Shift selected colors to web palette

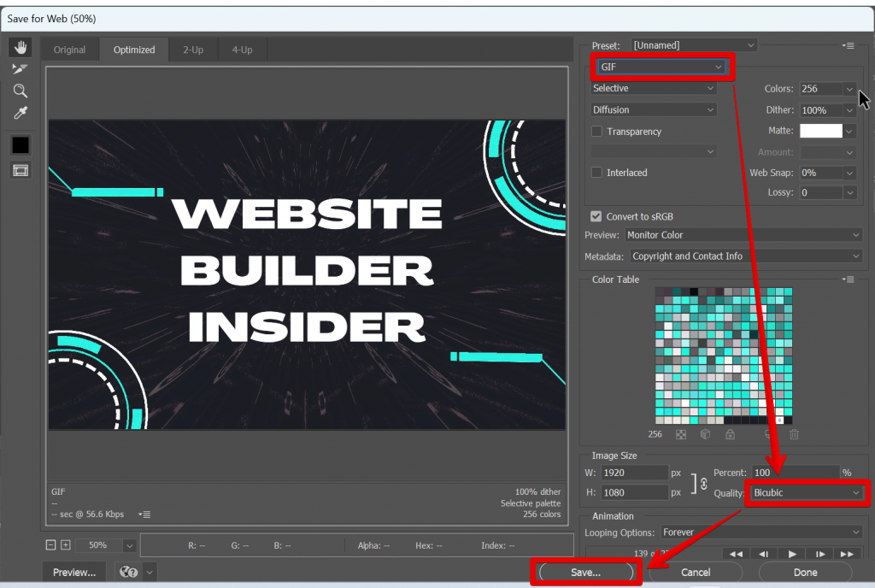point(706,434)
